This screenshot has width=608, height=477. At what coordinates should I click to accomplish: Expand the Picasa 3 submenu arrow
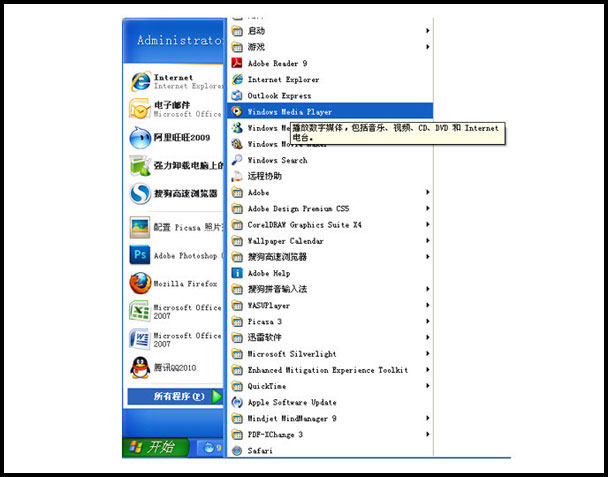click(x=427, y=321)
